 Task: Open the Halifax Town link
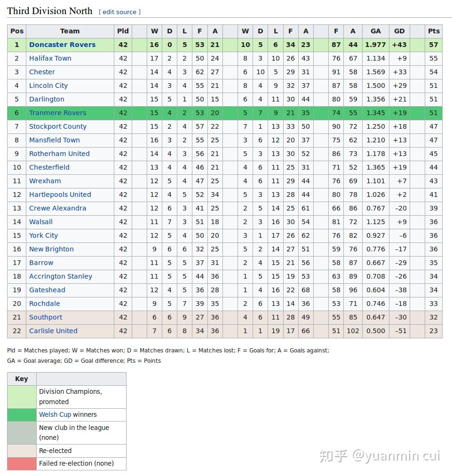pyautogui.click(x=50, y=58)
